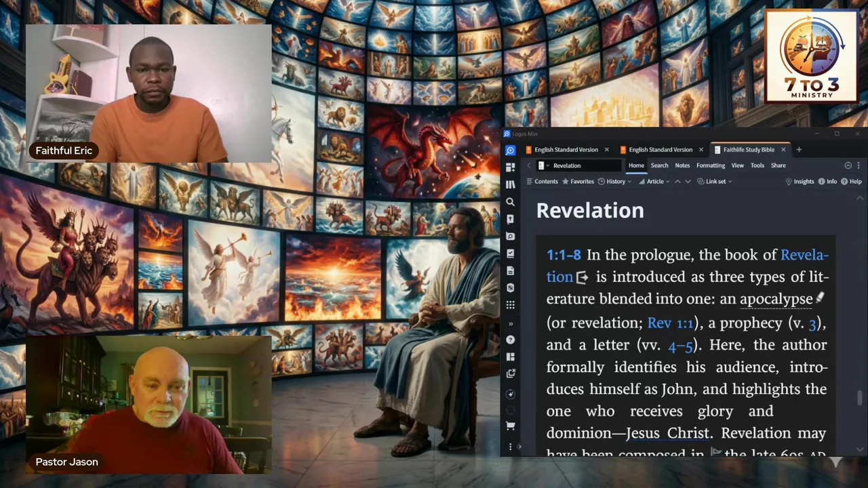Click the magnifier Search icon in sidebar

(x=511, y=201)
